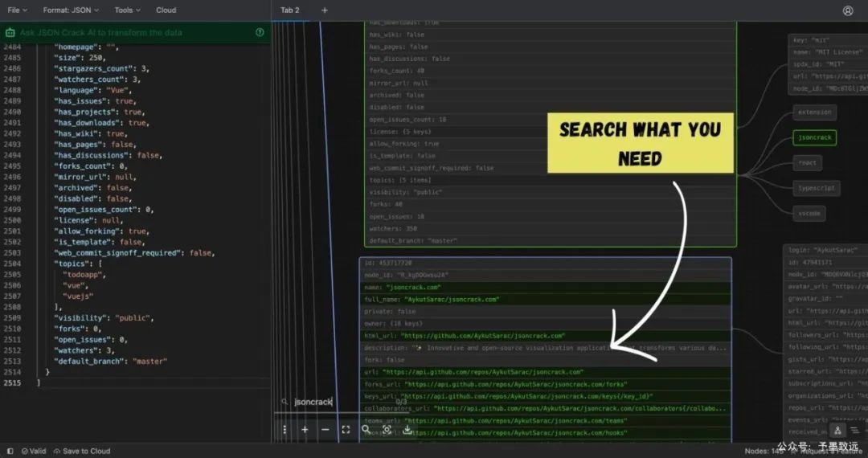Viewport: 868px width, 458px height.
Task: Click the focus to first node icon
Action: pyautogui.click(x=387, y=430)
